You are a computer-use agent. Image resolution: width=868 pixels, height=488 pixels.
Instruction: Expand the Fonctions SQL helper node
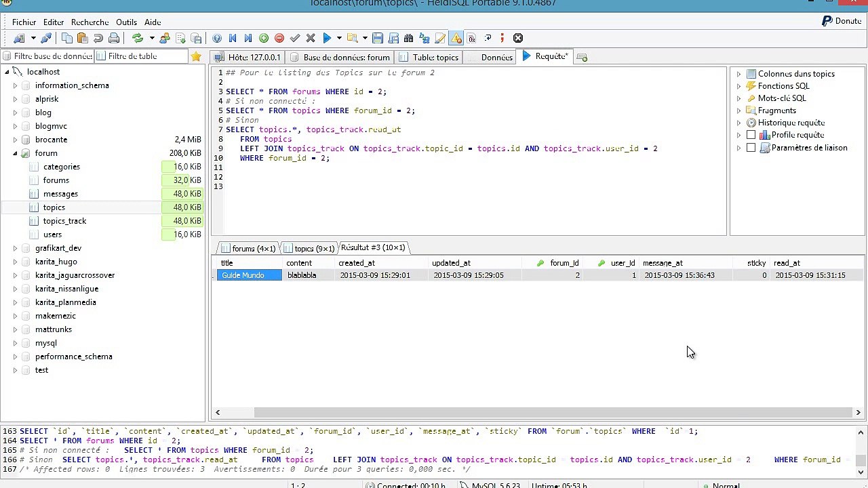[x=739, y=86]
